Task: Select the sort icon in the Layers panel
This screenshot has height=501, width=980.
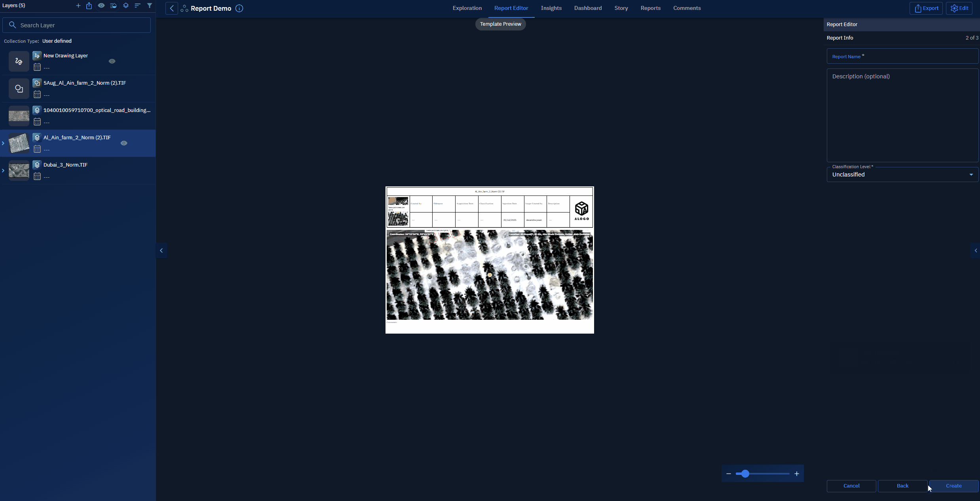Action: (137, 6)
